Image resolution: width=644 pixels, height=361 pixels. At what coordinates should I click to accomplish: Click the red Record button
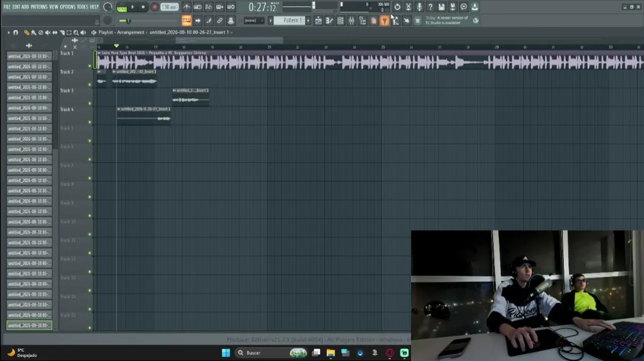154,7
